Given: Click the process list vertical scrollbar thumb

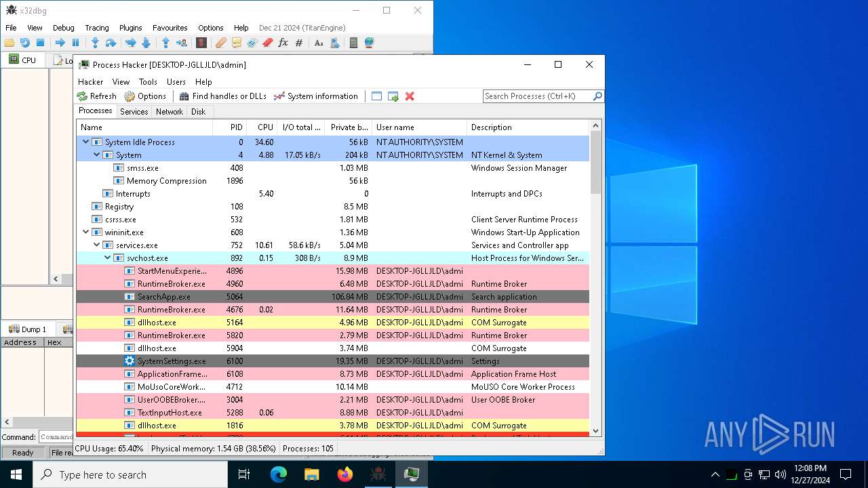Looking at the screenshot, I should click(596, 163).
